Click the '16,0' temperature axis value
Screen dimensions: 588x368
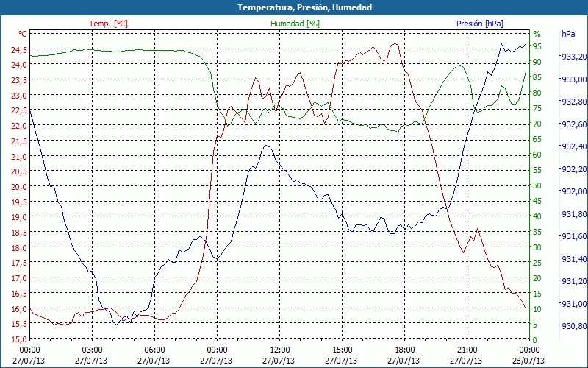[19, 309]
